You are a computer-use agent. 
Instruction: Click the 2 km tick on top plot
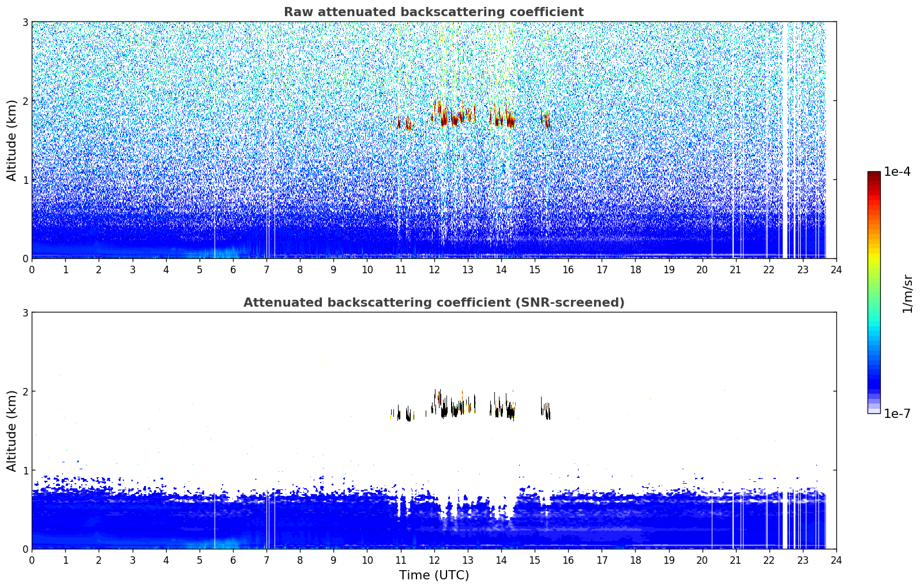(25, 101)
